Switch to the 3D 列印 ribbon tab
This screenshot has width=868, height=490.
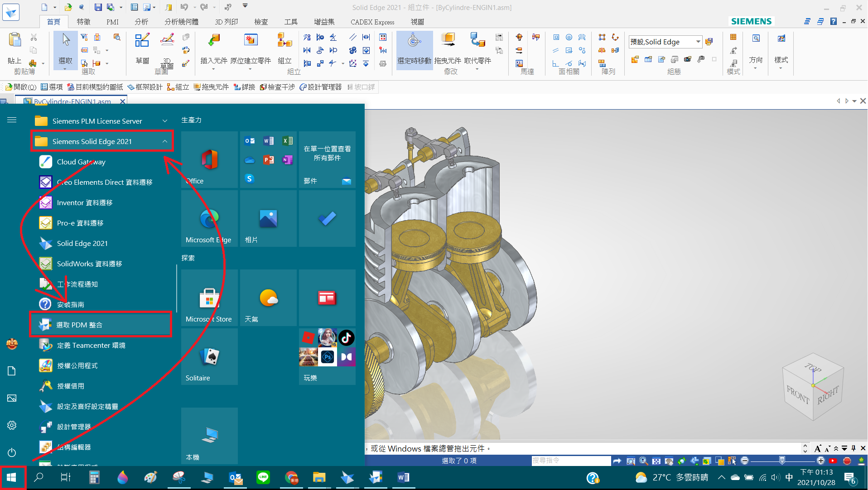227,22
